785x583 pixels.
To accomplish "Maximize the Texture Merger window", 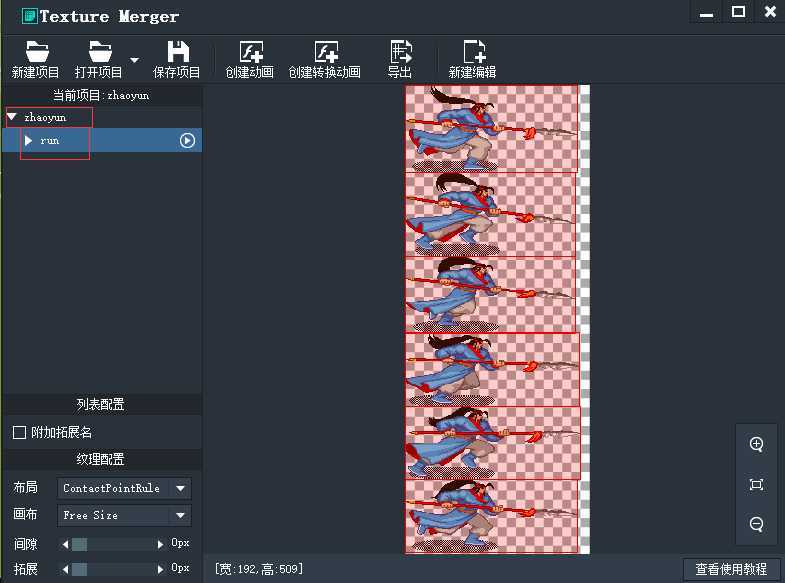I will pyautogui.click(x=738, y=12).
